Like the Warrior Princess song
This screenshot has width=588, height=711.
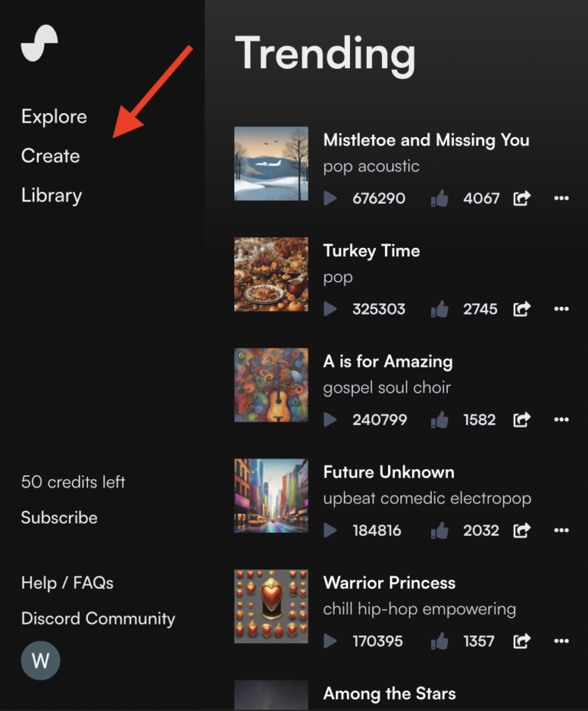pos(439,641)
